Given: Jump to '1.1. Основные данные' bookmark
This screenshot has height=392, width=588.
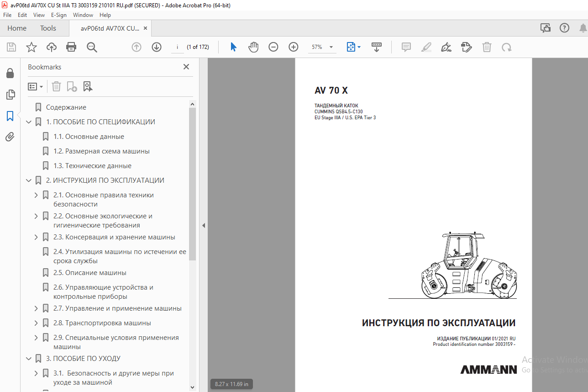Looking at the screenshot, I should point(89,137).
